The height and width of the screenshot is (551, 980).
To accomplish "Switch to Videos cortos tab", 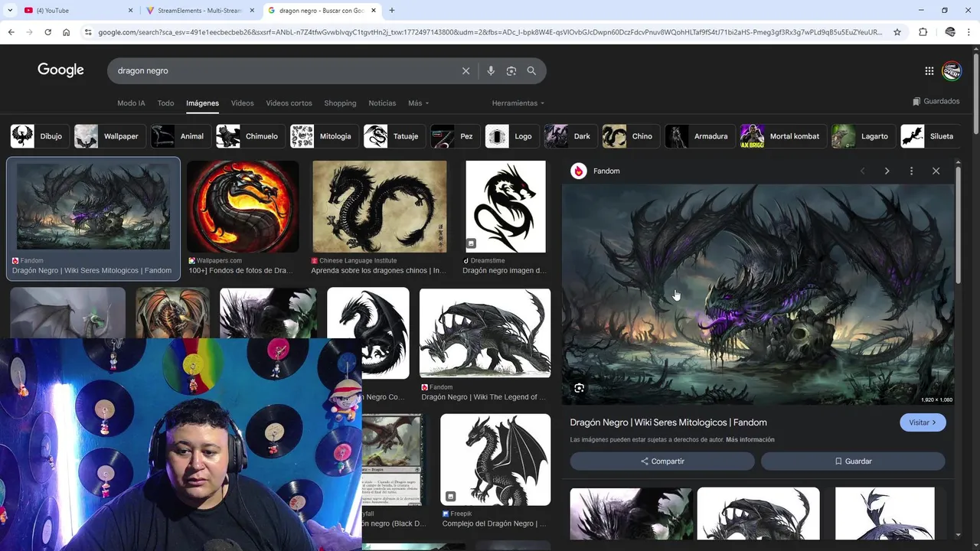I will pyautogui.click(x=289, y=103).
